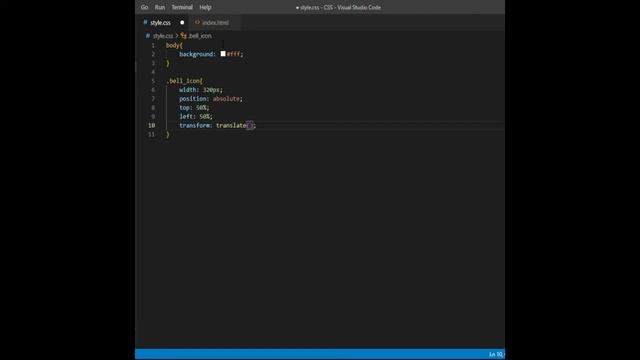Screen dimensions: 640x360
Task: Open the Help menu
Action: (x=205, y=7)
